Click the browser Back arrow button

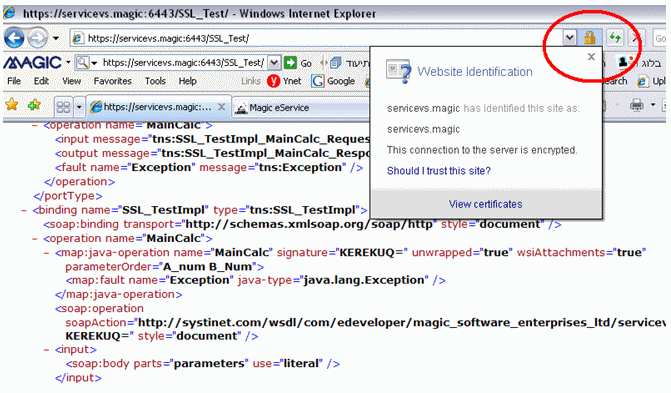[x=14, y=38]
